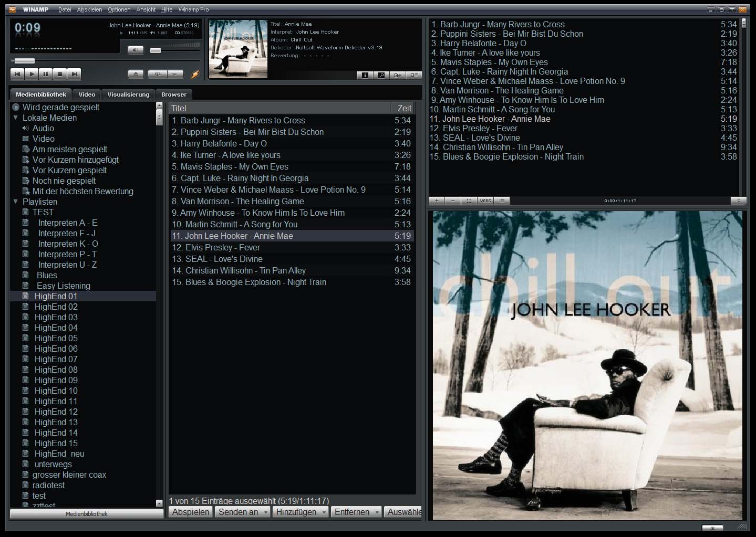Click the eject/open file icon
The width and height of the screenshot is (756, 537).
click(x=136, y=74)
